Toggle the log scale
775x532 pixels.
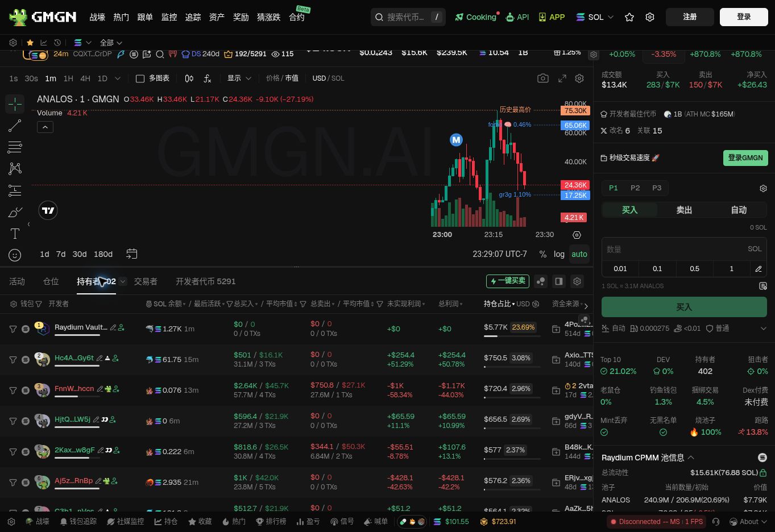point(559,254)
